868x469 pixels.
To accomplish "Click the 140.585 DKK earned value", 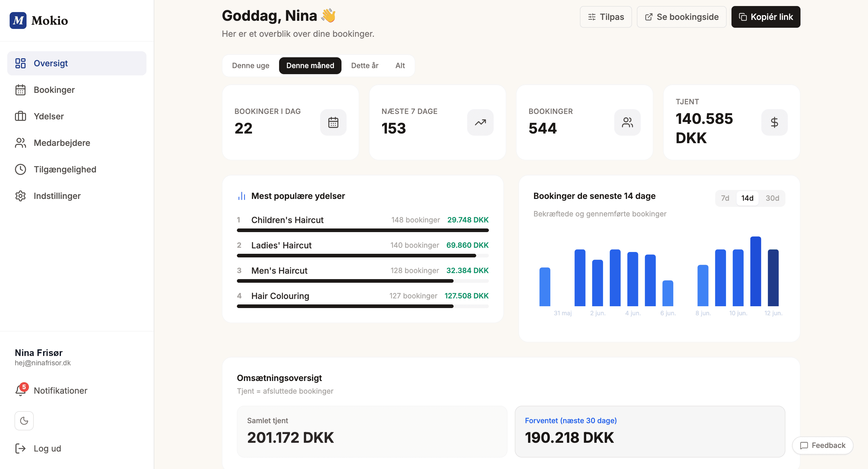I will tap(704, 128).
